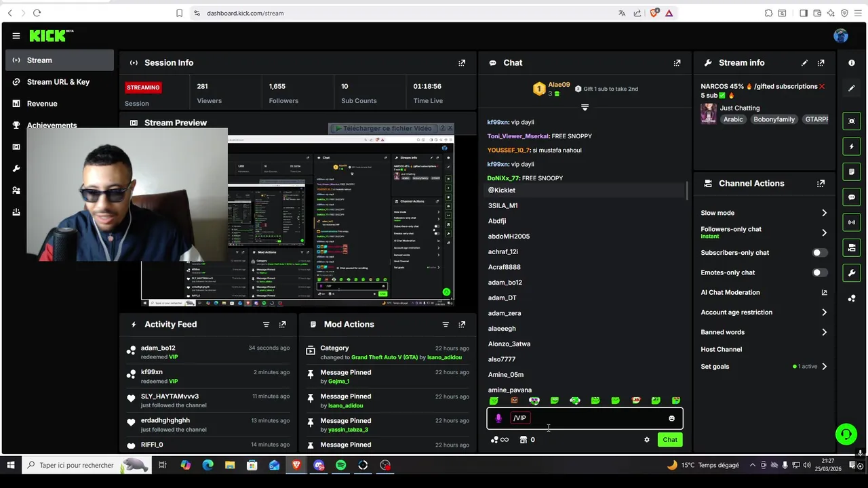Viewport: 868px width, 488px height.
Task: Open the hamburger menu next to Kick logo
Action: (x=16, y=36)
